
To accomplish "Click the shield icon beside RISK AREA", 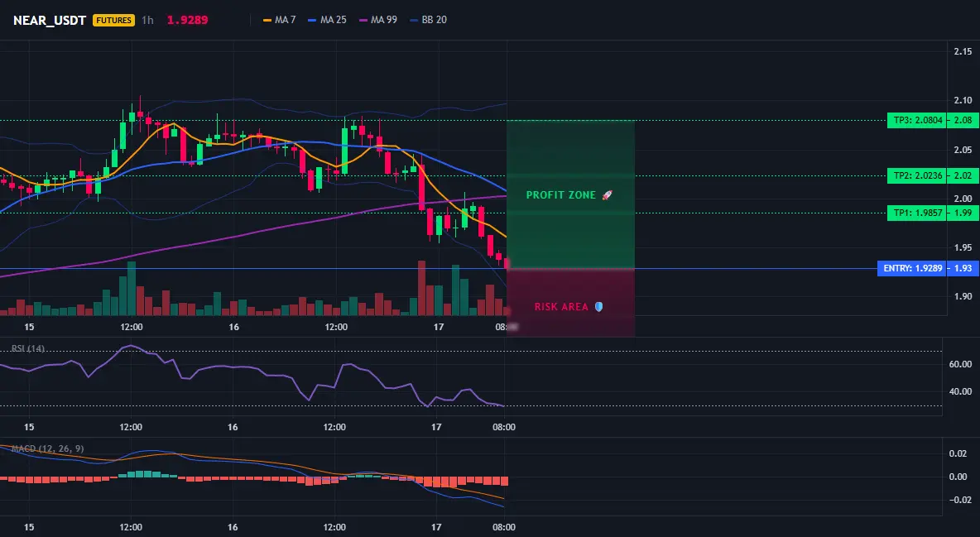I will (598, 307).
